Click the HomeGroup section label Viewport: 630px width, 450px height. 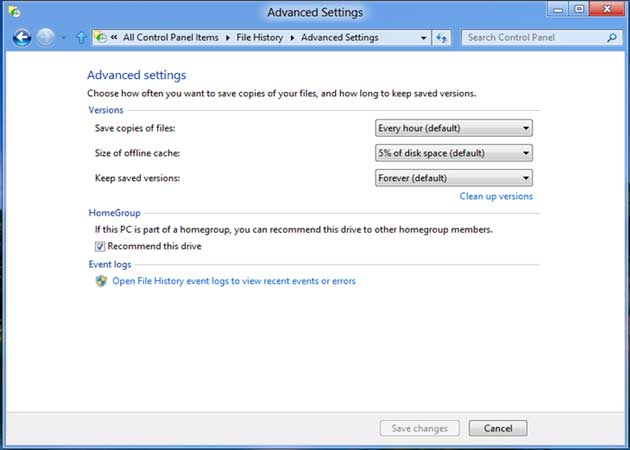point(115,213)
